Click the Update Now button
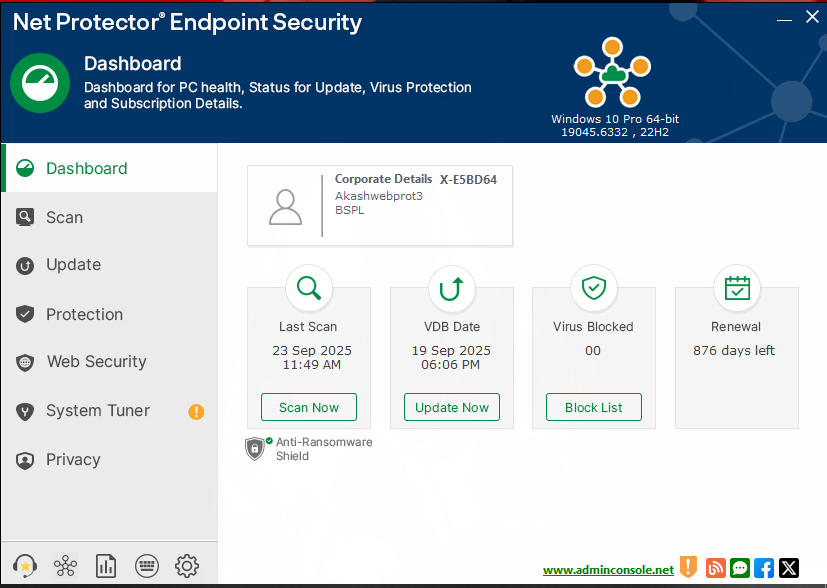This screenshot has height=588, width=827. (452, 408)
